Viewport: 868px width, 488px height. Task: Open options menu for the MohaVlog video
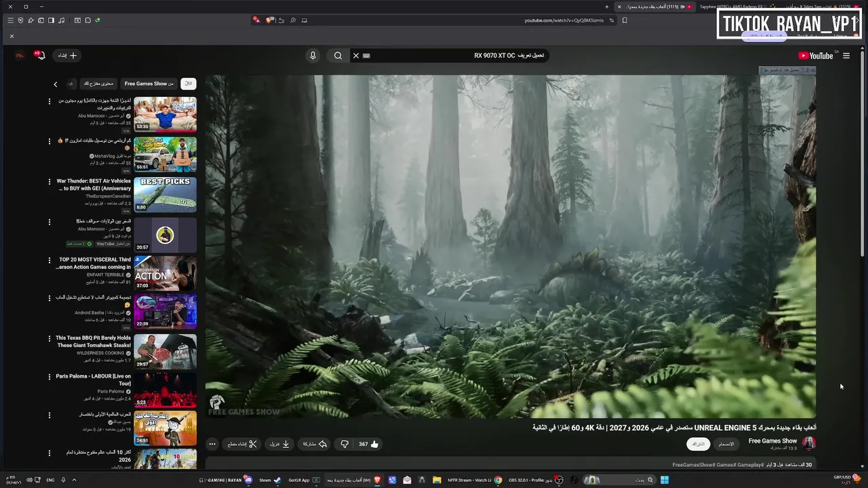[49, 141]
